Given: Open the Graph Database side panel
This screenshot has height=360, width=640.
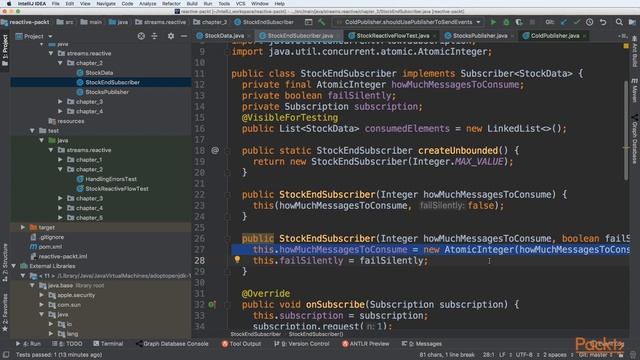Looking at the screenshot, I should 635,140.
